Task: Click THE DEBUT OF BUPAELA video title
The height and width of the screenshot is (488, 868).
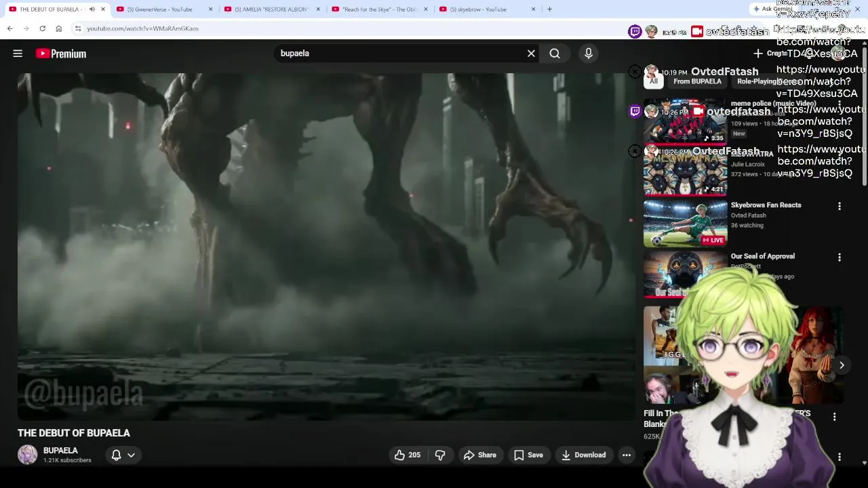Action: tap(74, 433)
